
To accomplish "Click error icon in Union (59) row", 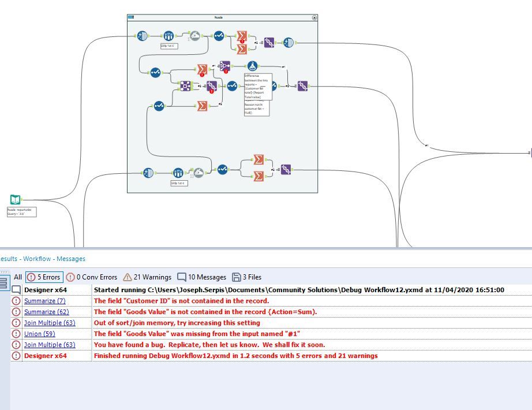I will (x=16, y=334).
